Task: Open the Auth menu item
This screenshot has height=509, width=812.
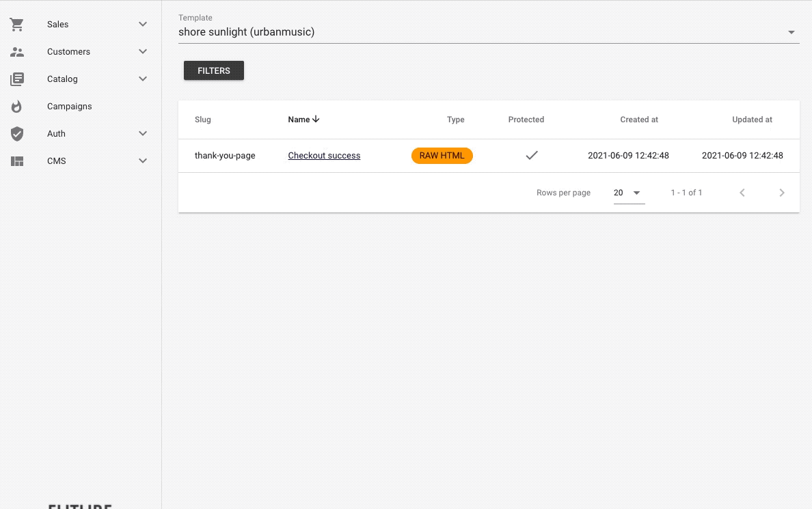Action: (x=81, y=134)
